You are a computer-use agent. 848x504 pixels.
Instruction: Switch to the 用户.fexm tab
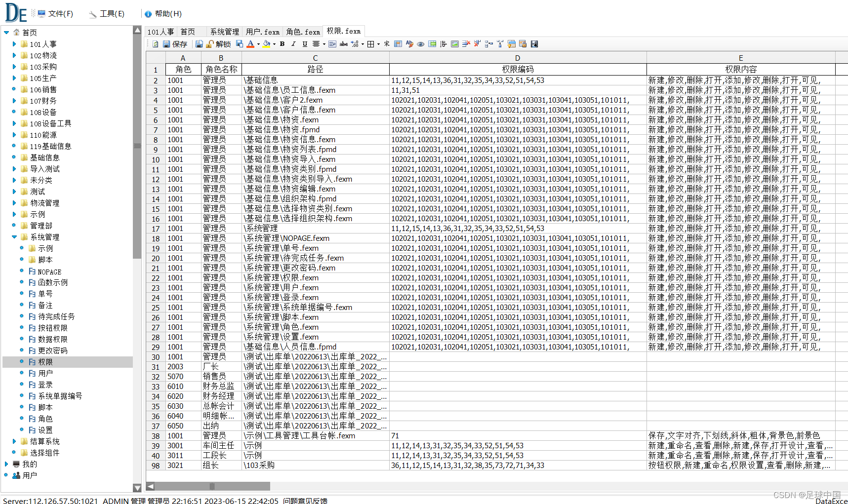(263, 32)
